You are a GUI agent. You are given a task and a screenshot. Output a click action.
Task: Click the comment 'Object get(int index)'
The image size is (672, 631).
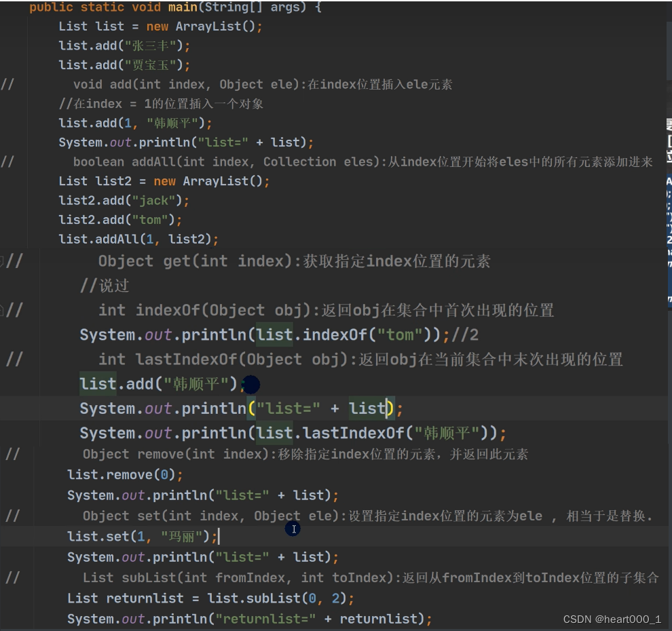point(294,261)
